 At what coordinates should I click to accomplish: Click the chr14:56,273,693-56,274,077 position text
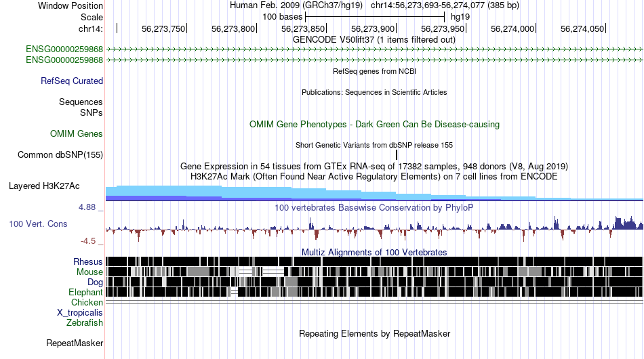tap(445, 5)
